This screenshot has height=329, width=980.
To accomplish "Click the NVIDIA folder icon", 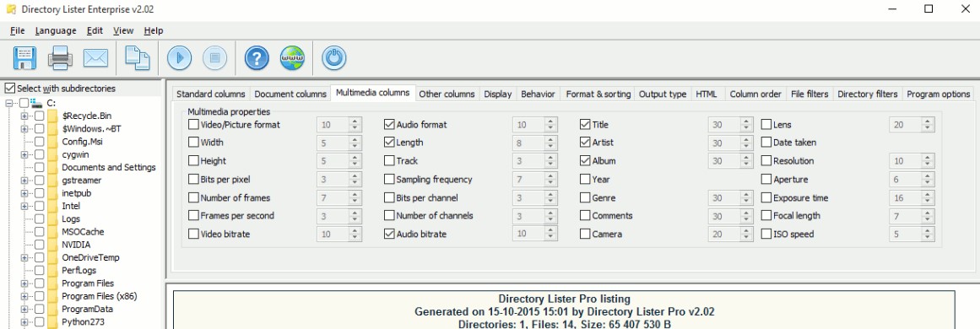I will 52,244.
